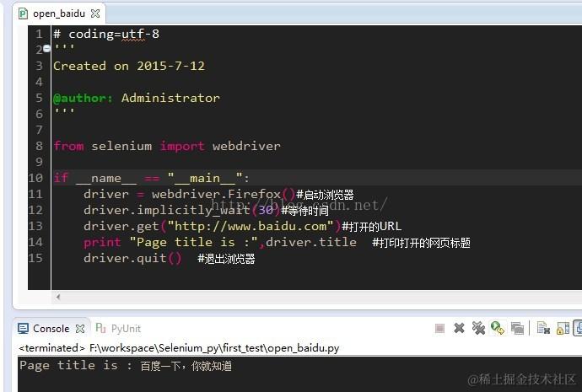Close the Console view tab

pos(80,329)
